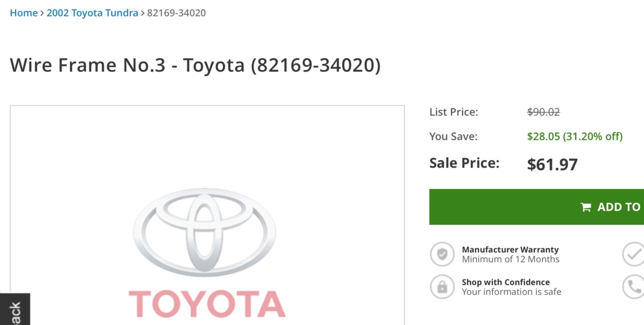Image resolution: width=644 pixels, height=325 pixels.
Task: Click the red TOYOTA wordmark in image
Action: 207,304
